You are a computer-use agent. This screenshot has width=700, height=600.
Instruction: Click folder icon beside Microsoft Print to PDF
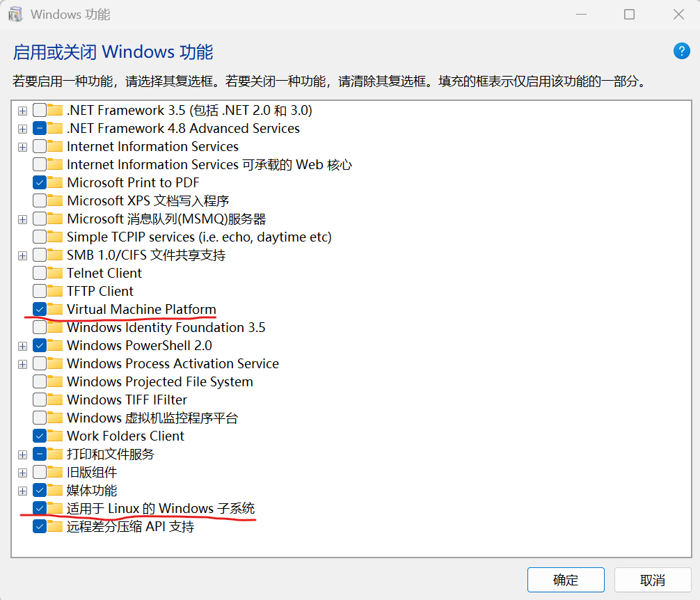coord(55,182)
